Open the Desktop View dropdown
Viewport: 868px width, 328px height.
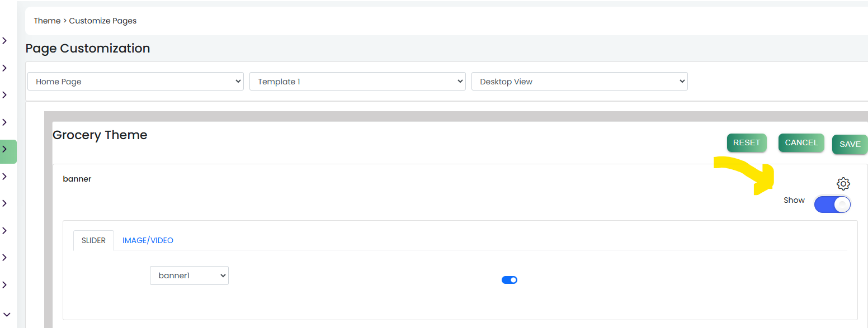[579, 82]
